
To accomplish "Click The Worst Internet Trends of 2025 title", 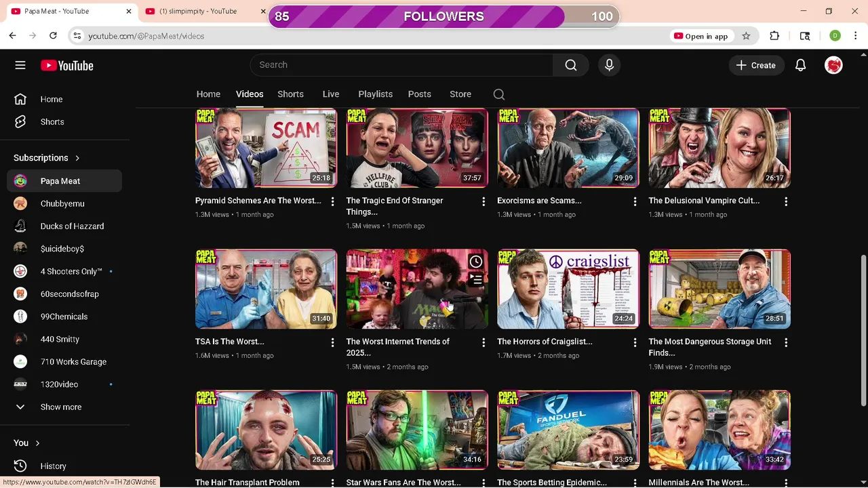I will [398, 347].
